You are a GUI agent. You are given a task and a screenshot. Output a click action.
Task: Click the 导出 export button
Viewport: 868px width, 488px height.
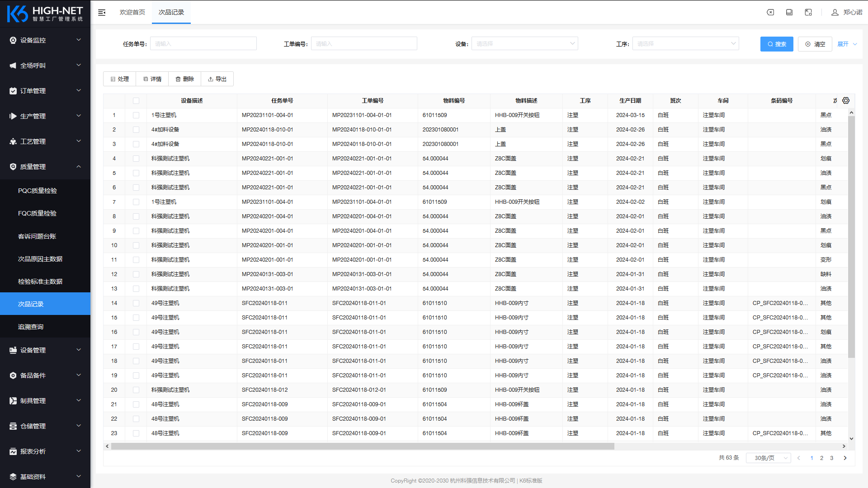click(x=217, y=79)
